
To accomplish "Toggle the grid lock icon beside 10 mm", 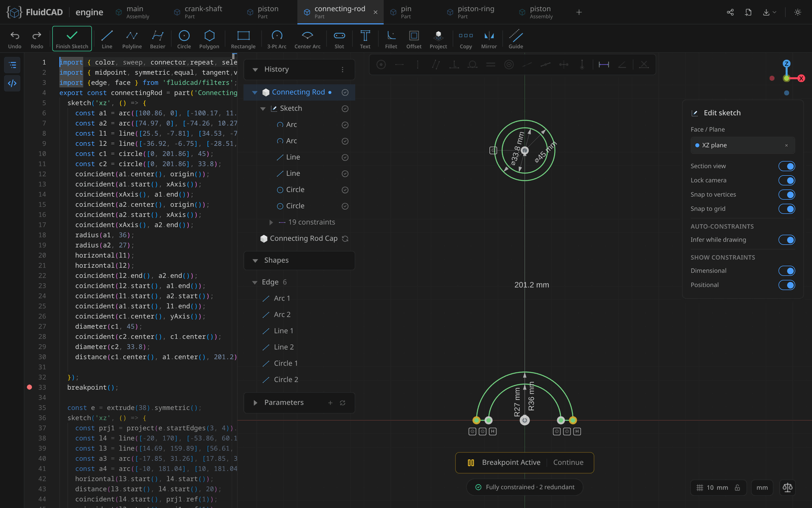I will tap(737, 488).
